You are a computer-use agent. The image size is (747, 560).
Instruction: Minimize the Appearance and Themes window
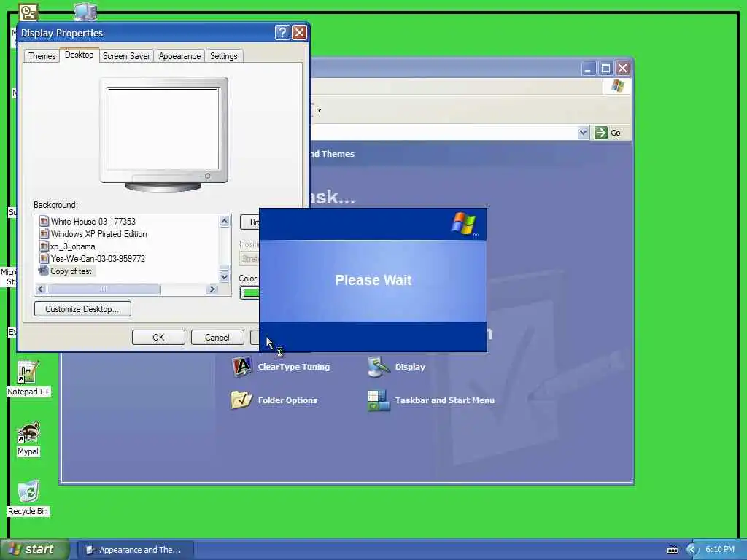pos(589,69)
